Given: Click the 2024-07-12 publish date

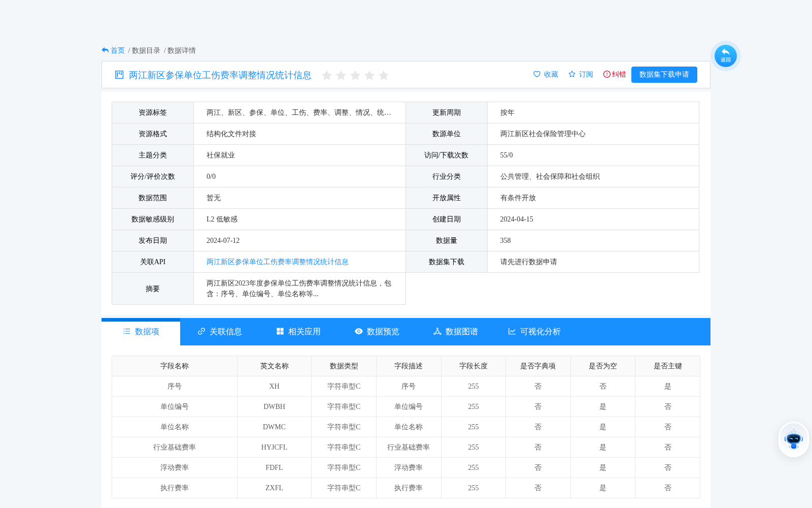Looking at the screenshot, I should click(223, 240).
